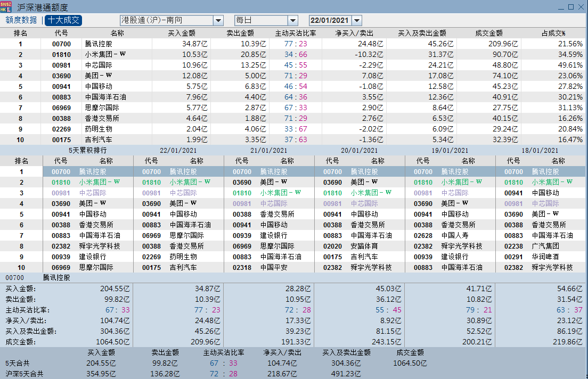588x379 pixels.
Task: Click 中国平安 in the ranking list
Action: pyautogui.click(x=274, y=268)
